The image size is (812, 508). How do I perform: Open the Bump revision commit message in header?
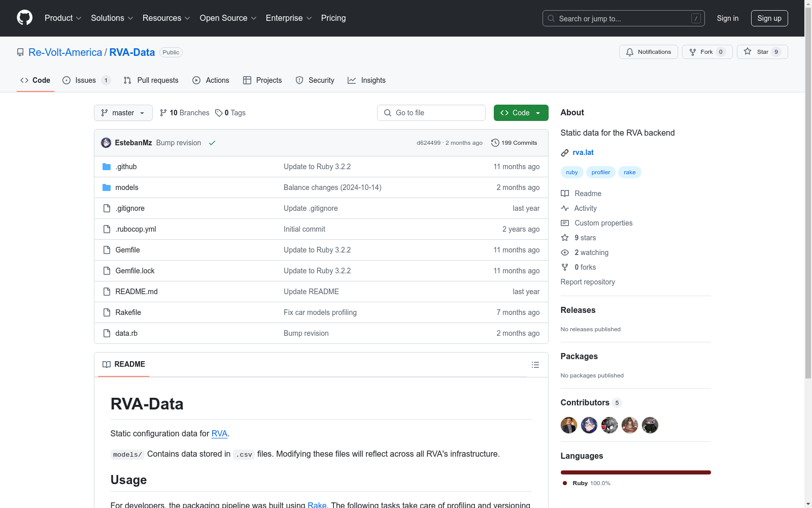pyautogui.click(x=179, y=143)
